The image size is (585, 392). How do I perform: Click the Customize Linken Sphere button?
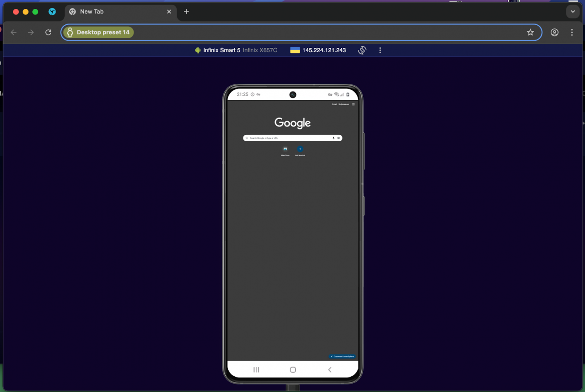tap(342, 357)
